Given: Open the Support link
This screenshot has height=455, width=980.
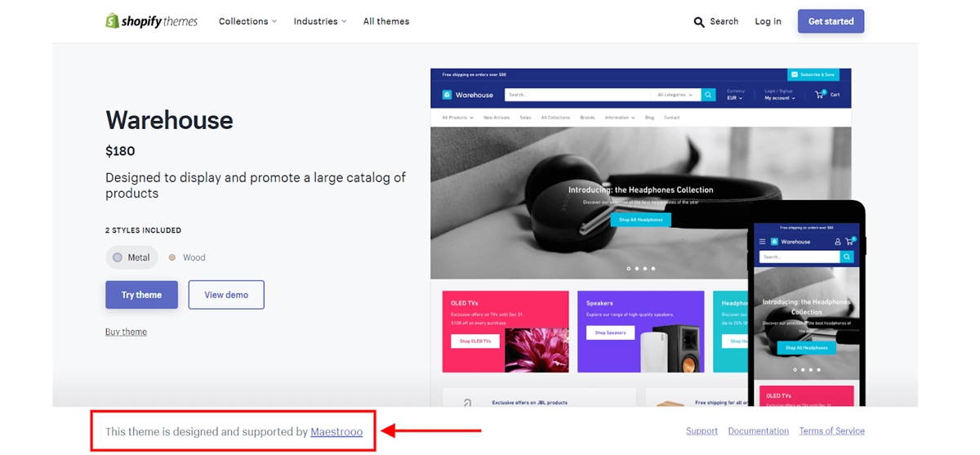Looking at the screenshot, I should (x=702, y=430).
